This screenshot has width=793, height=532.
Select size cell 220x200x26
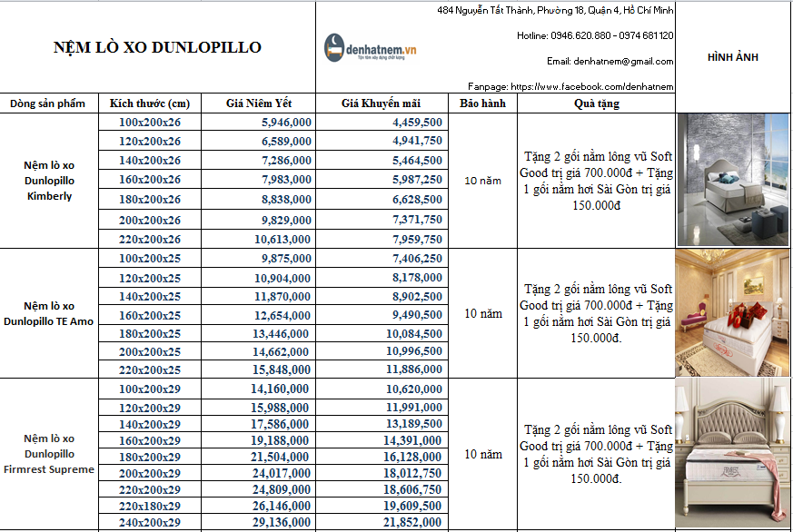click(x=150, y=239)
